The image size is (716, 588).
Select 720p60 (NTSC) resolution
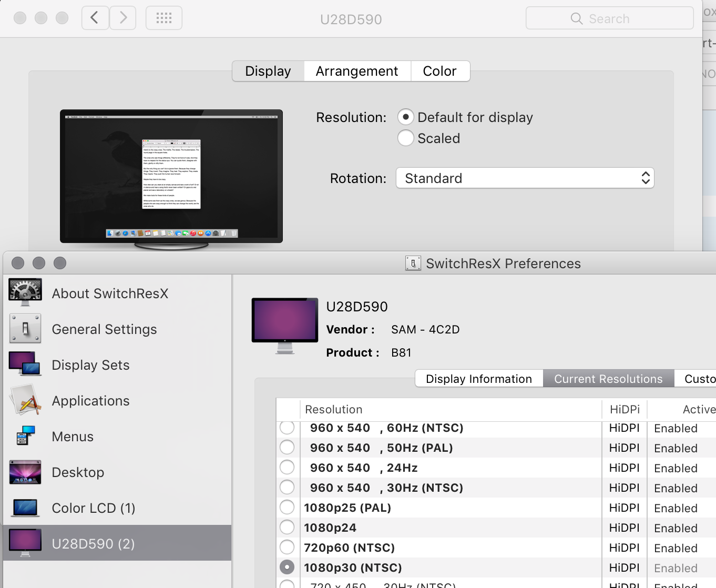coord(287,548)
